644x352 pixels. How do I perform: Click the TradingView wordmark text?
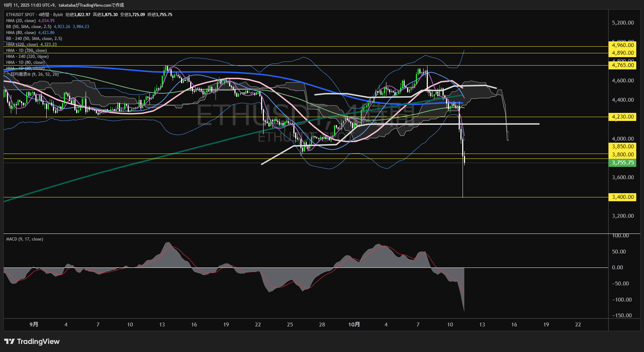click(38, 341)
